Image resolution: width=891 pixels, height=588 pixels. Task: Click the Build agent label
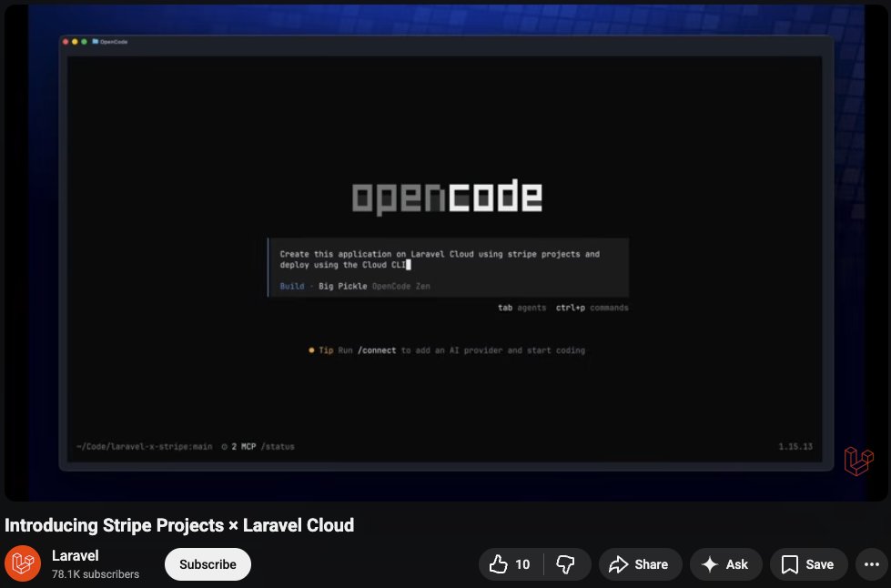click(292, 287)
